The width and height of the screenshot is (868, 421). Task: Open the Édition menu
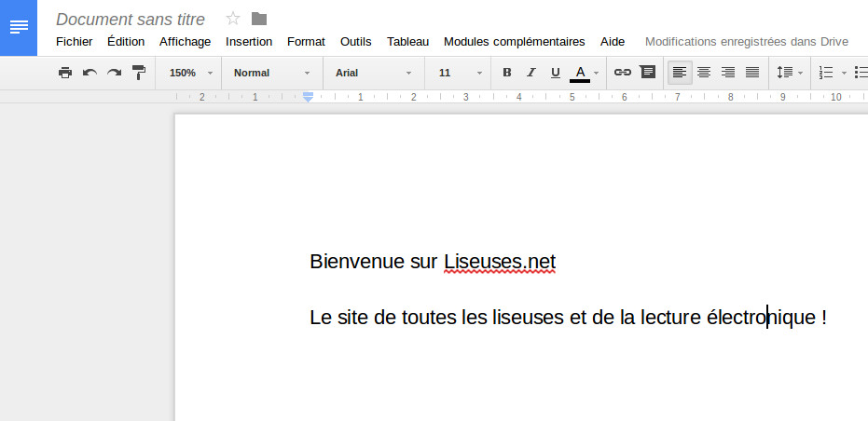[126, 42]
